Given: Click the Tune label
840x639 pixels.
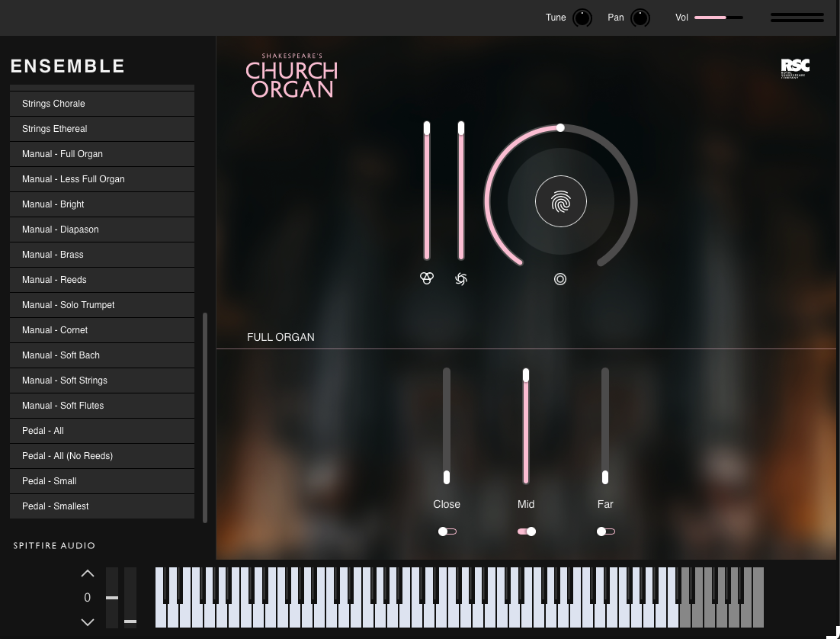Looking at the screenshot, I should 556,18.
